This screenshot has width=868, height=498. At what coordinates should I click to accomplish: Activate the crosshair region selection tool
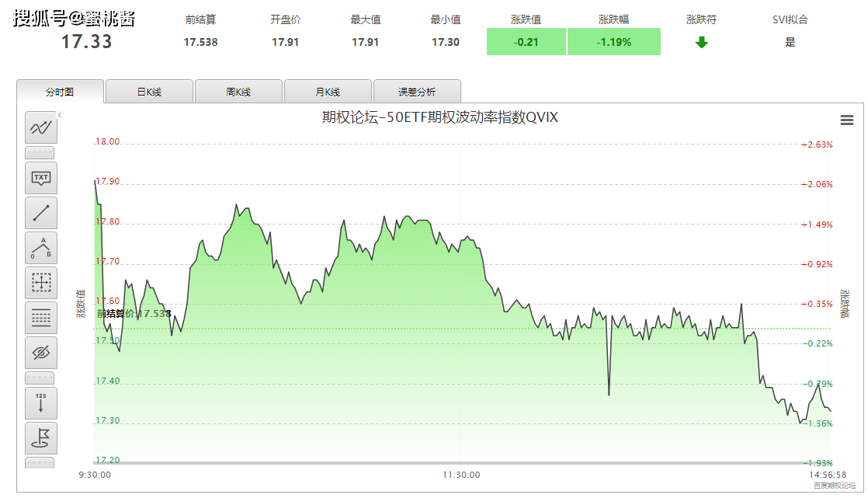click(40, 283)
